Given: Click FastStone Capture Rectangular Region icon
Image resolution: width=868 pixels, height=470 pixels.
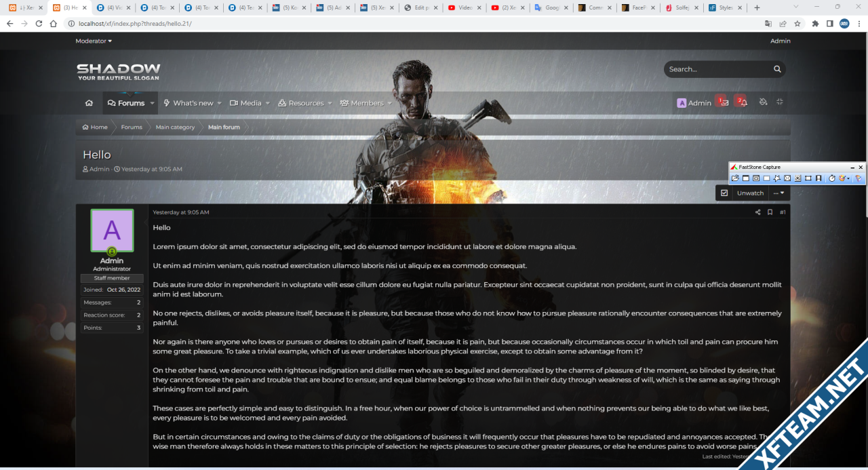Looking at the screenshot, I should pyautogui.click(x=766, y=178).
